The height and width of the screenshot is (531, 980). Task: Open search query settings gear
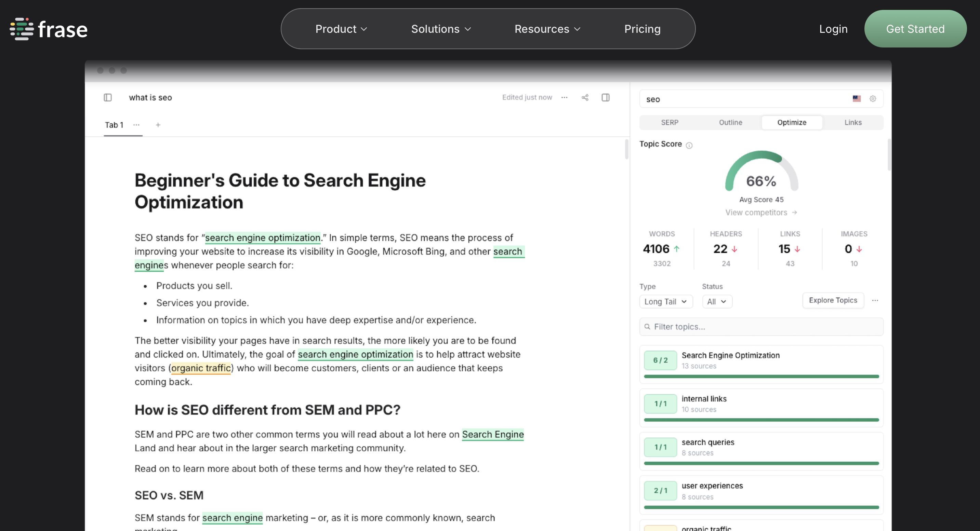pyautogui.click(x=873, y=99)
